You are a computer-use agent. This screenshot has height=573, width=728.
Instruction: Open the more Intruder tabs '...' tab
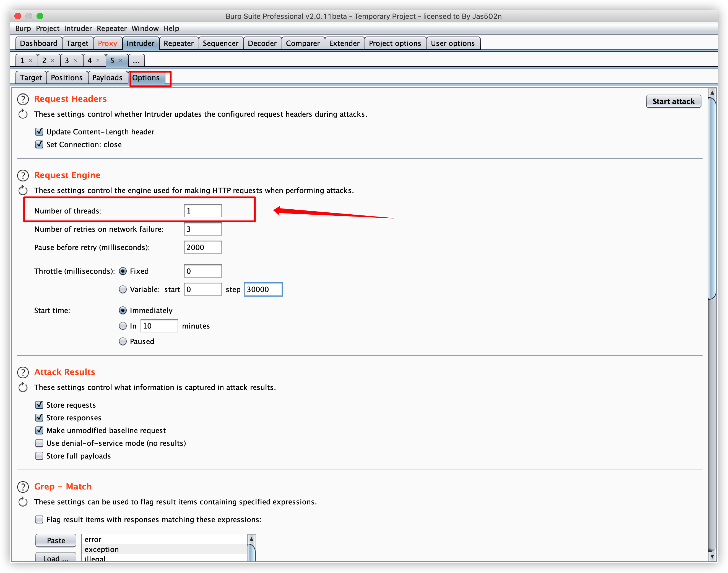click(136, 61)
